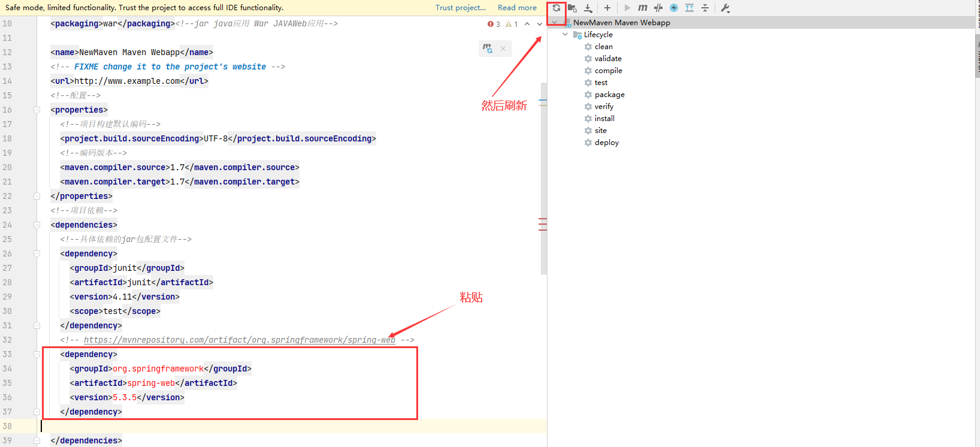
Task: Fold the spring-web dependency at line 33
Action: (37, 354)
